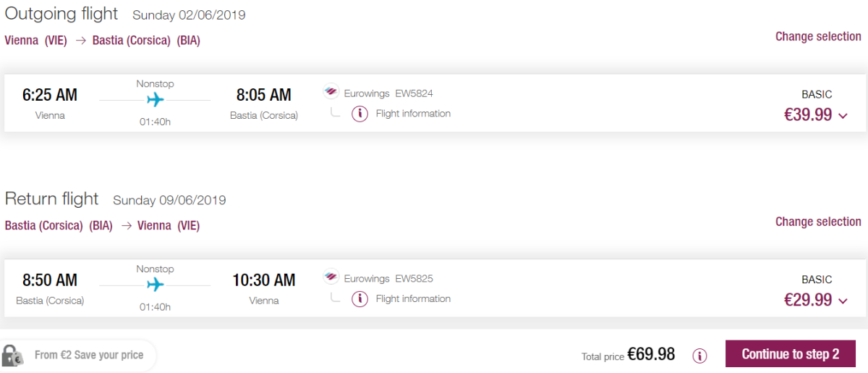Image resolution: width=868 pixels, height=373 pixels.
Task: Click the outgoing flight Eurowings logo
Action: click(331, 93)
